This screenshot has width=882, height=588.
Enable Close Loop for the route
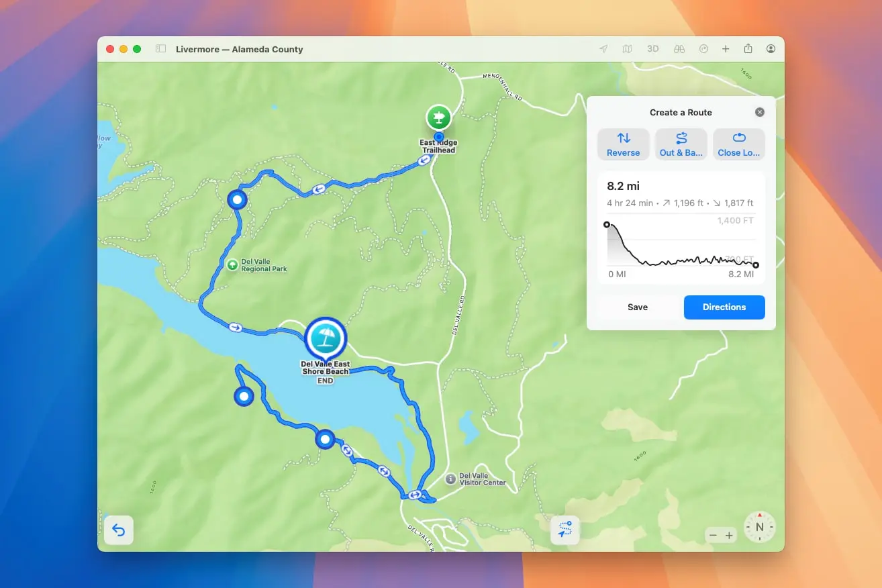738,144
